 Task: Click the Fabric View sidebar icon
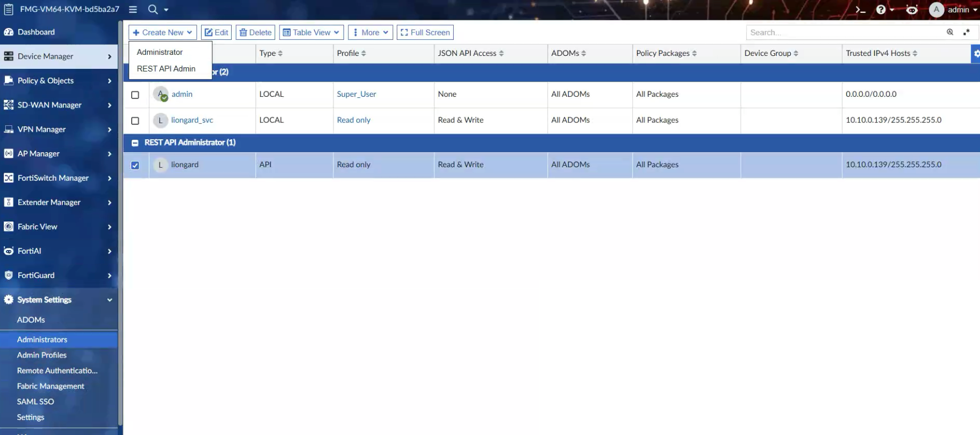pos(9,227)
